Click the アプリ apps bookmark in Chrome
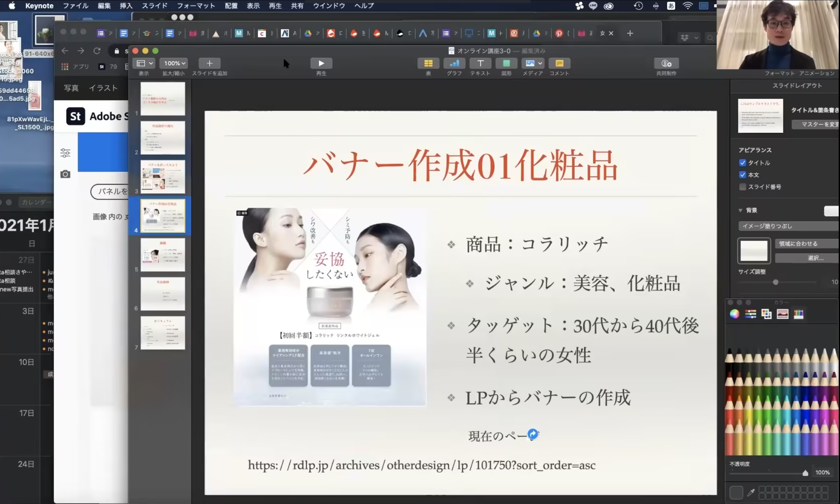The height and width of the screenshot is (504, 840). (x=75, y=66)
